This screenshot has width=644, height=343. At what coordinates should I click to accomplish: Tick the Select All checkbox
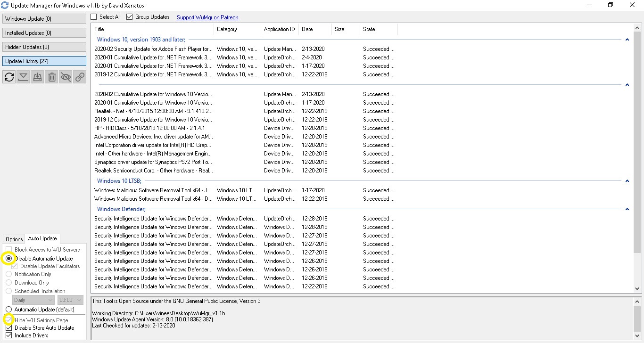click(94, 17)
